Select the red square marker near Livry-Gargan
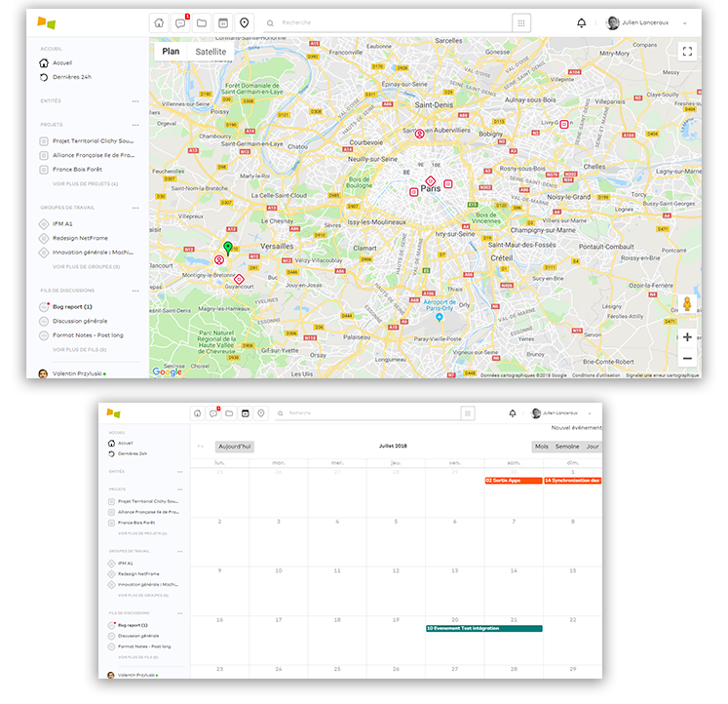728x704 pixels. [564, 124]
